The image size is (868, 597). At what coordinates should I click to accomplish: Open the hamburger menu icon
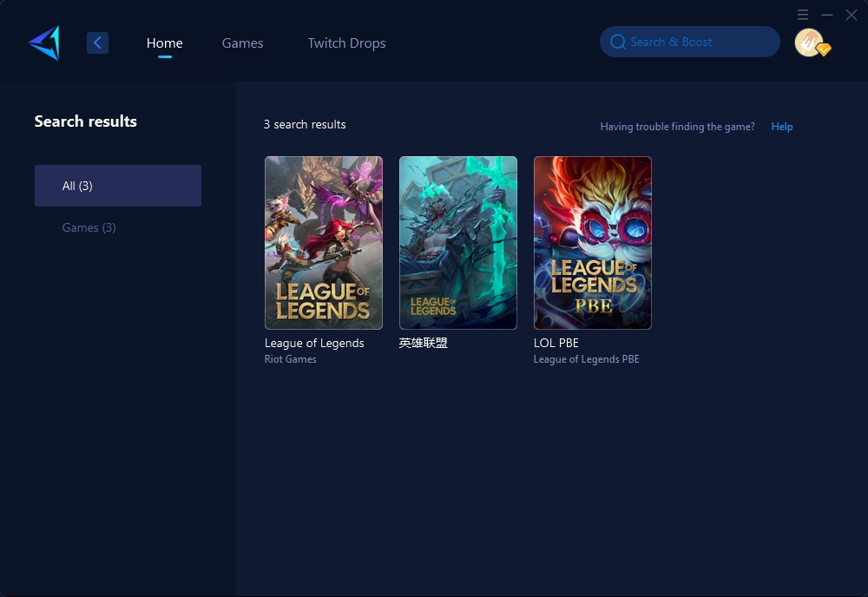(x=803, y=15)
